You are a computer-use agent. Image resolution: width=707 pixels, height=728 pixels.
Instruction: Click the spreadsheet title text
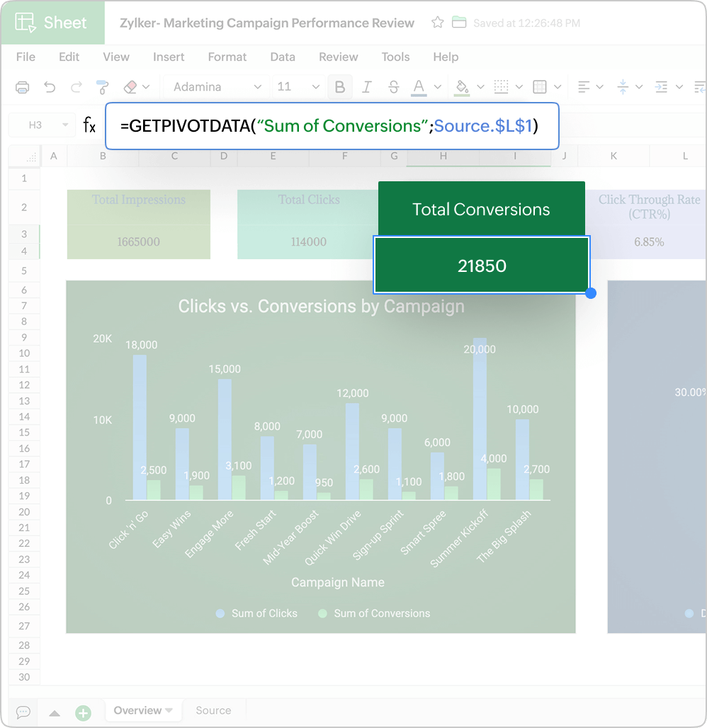266,23
